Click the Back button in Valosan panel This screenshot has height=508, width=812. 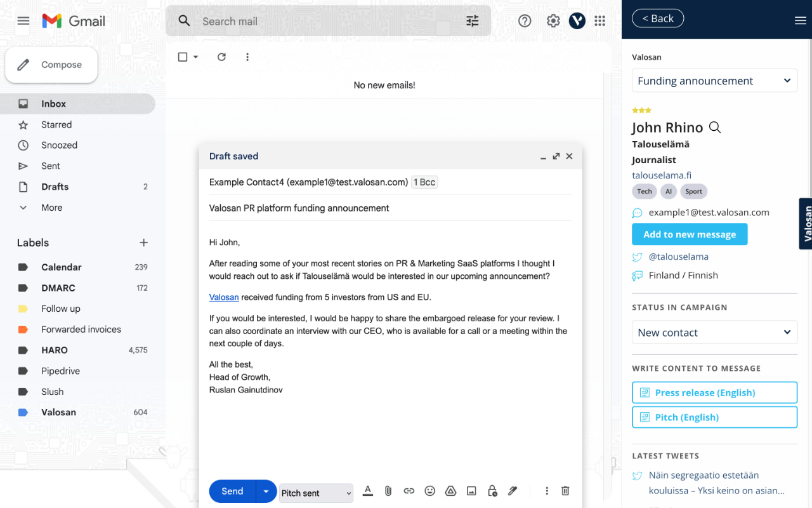coord(658,18)
